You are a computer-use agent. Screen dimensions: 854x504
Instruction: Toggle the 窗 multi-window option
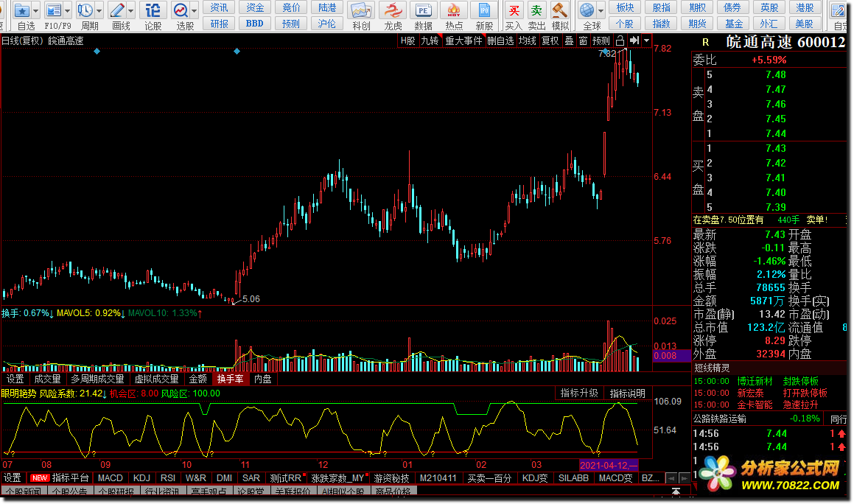coord(584,41)
